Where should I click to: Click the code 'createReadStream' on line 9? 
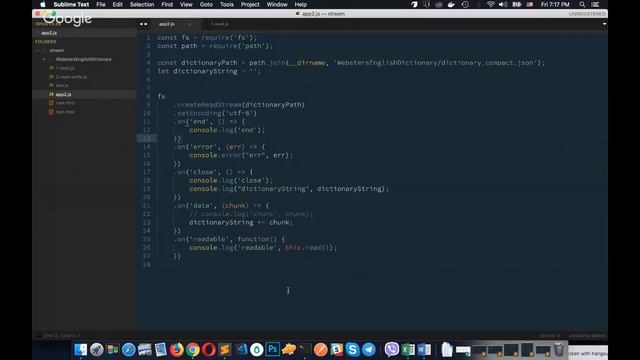[x=209, y=104]
